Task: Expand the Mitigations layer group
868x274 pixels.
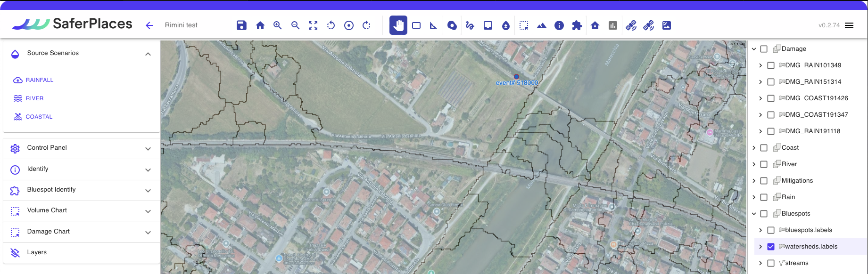Action: tap(754, 181)
